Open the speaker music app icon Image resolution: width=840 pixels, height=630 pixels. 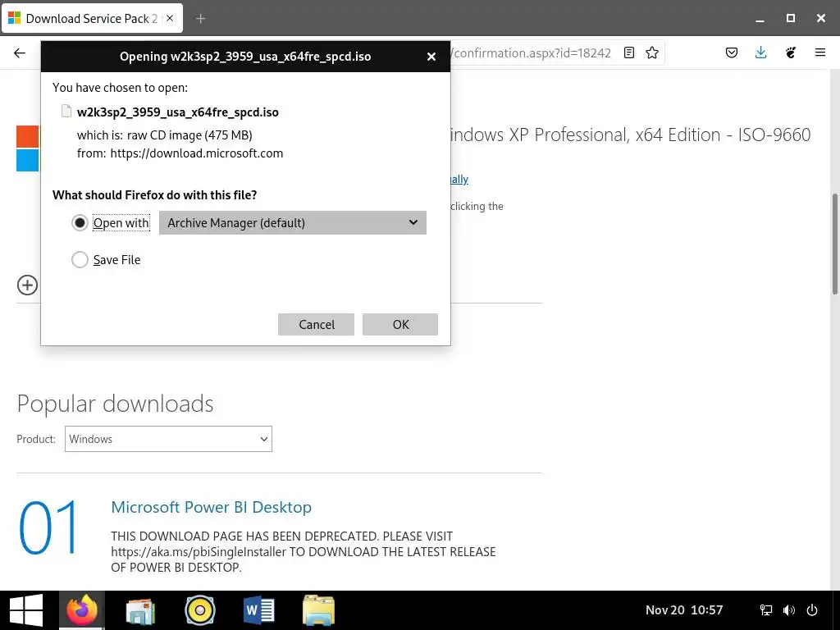click(200, 610)
